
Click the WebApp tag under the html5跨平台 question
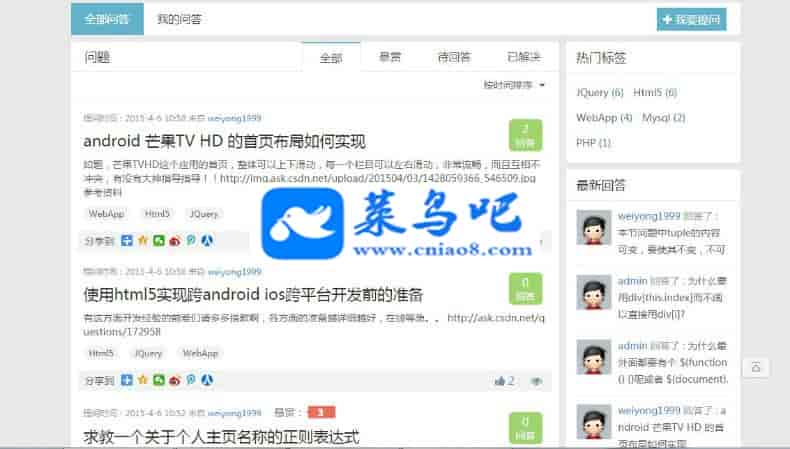pyautogui.click(x=200, y=353)
